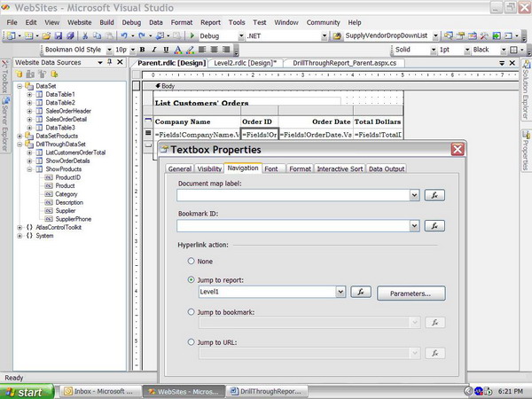Select the ListCustomersOrderTotal table node
Screen dimensions: 532x399
tap(75, 153)
